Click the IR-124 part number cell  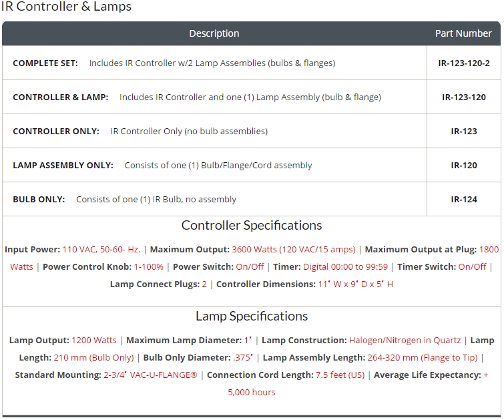tap(463, 200)
